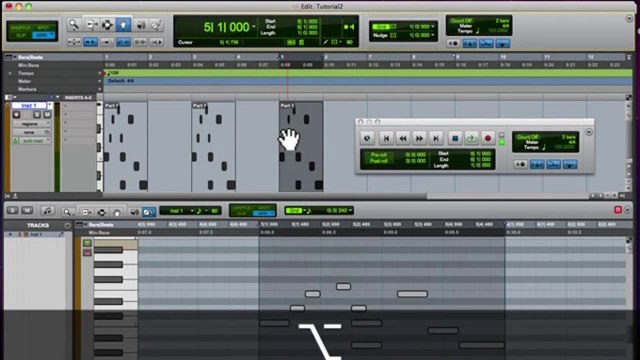Toggle Pre-roll in Transport window
640x360 pixels.
[x=378, y=155]
